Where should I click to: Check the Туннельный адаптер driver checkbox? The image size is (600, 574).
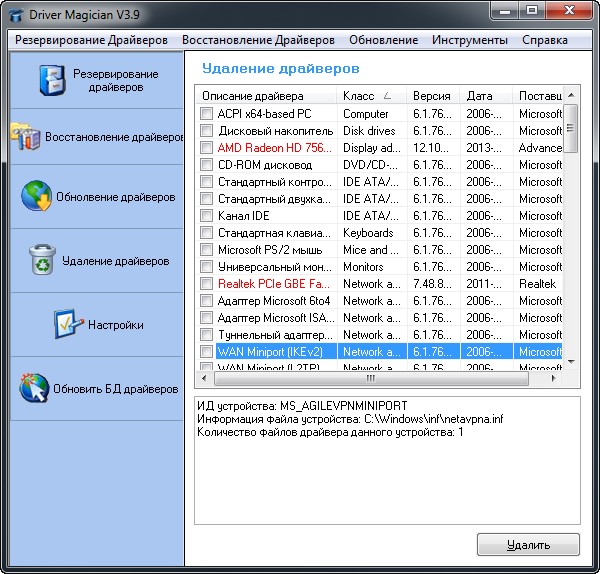pos(206,334)
